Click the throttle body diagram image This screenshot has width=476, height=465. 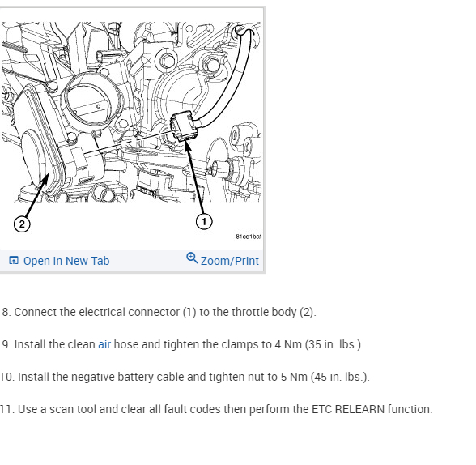tap(131, 127)
